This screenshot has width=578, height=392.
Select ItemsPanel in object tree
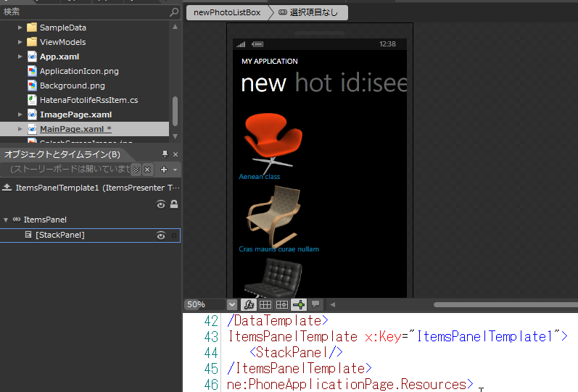click(x=45, y=220)
